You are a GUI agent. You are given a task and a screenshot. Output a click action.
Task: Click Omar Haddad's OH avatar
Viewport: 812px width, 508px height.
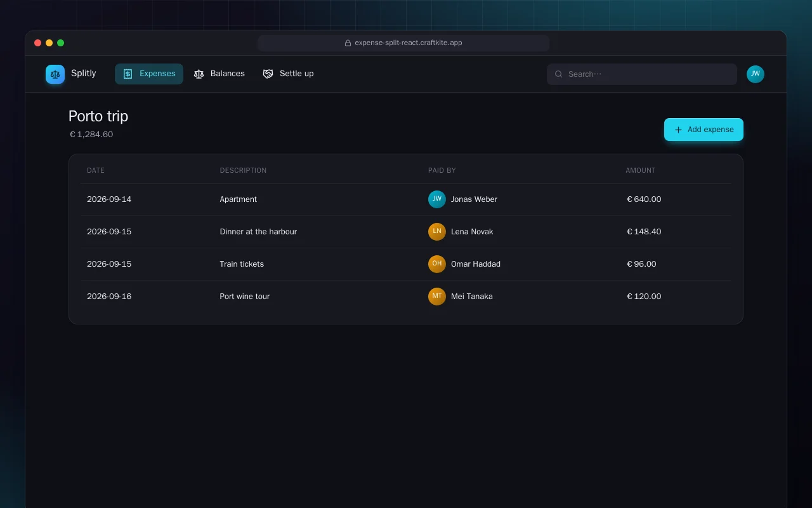[x=437, y=264]
